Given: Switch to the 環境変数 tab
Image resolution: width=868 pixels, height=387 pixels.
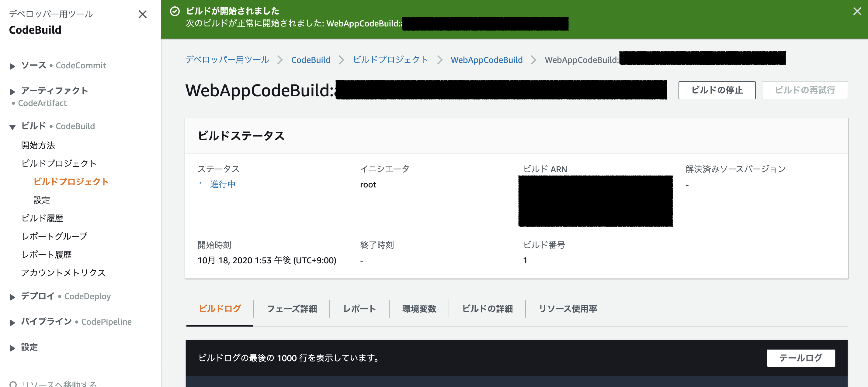Looking at the screenshot, I should [419, 309].
